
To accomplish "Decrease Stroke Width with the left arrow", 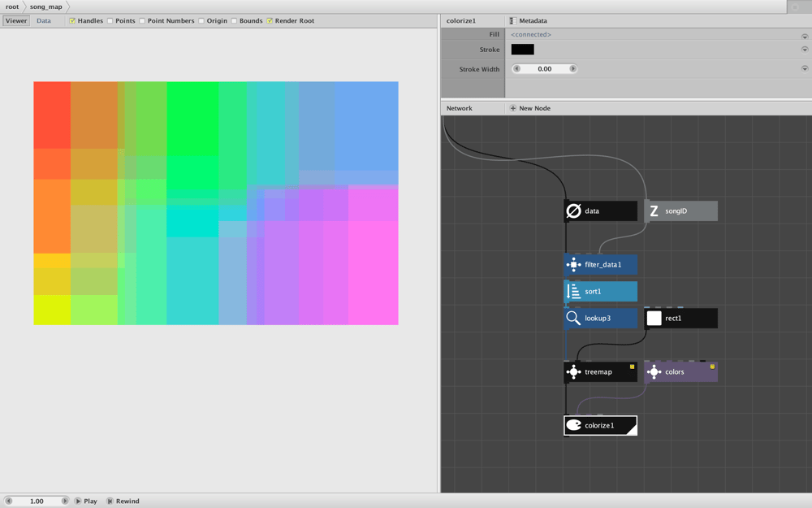I will 516,68.
